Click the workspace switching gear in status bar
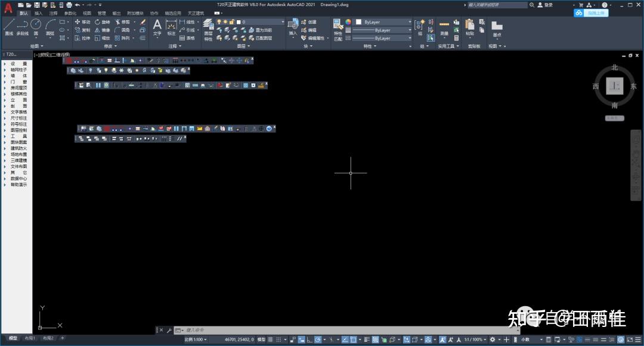This screenshot has height=346, width=644. pyautogui.click(x=492, y=339)
